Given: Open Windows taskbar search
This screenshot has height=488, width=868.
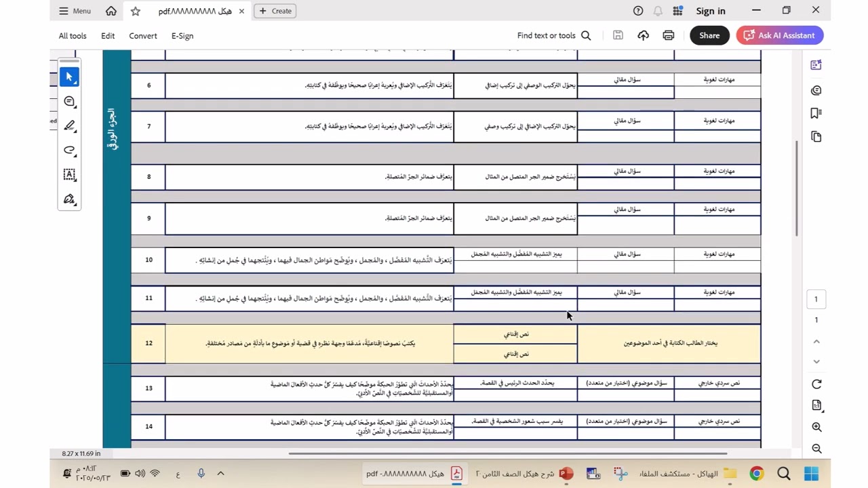Looking at the screenshot, I should (784, 474).
